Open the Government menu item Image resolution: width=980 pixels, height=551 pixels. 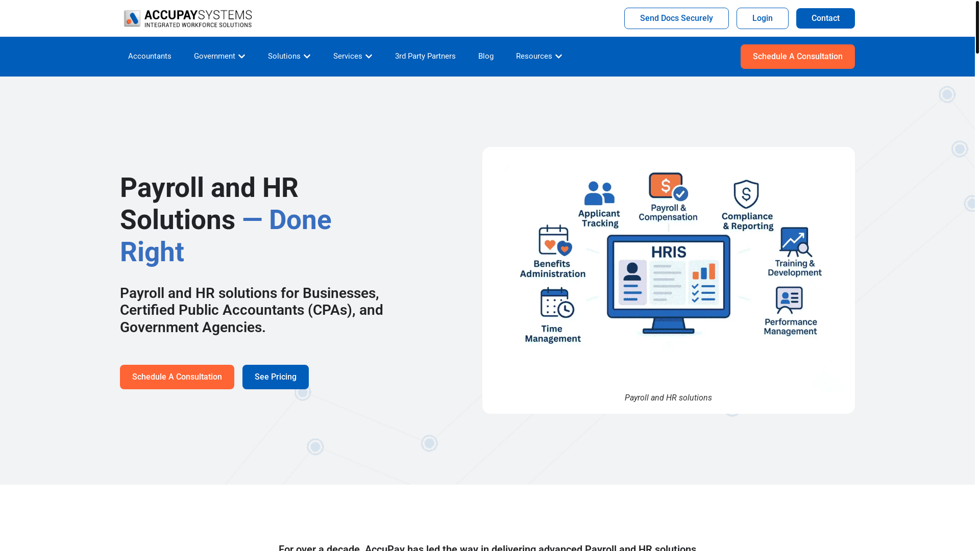pos(214,56)
